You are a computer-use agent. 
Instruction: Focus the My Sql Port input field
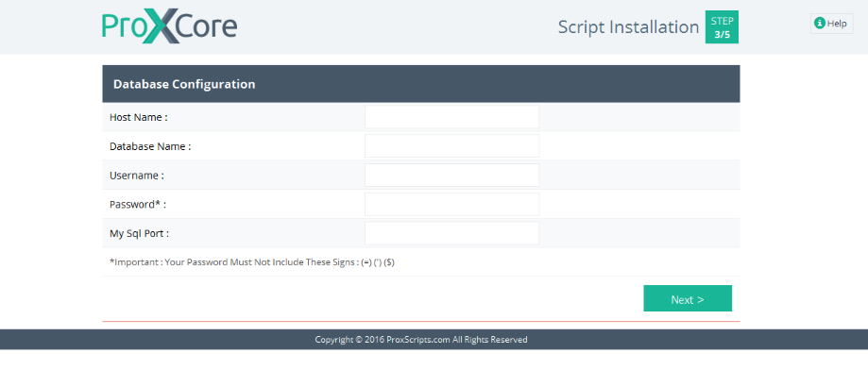coord(451,233)
